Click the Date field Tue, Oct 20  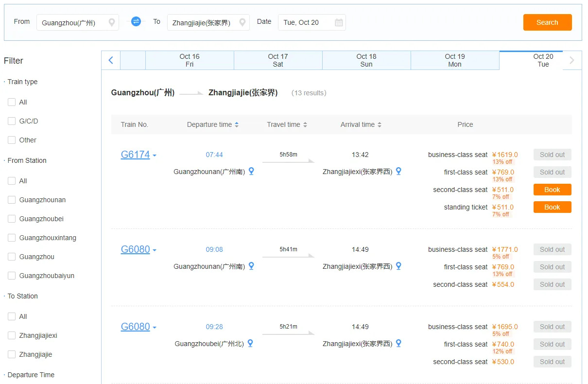pyautogui.click(x=312, y=22)
